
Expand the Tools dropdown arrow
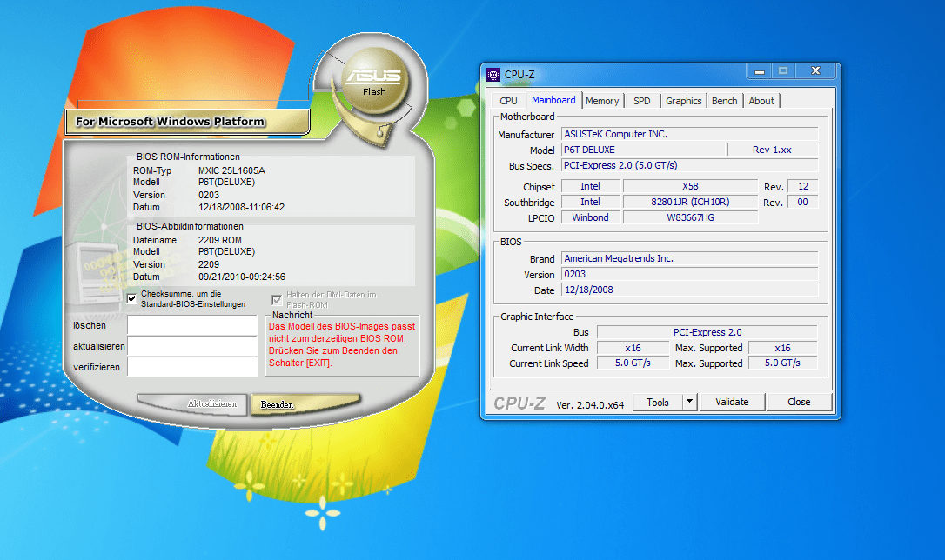pos(689,403)
